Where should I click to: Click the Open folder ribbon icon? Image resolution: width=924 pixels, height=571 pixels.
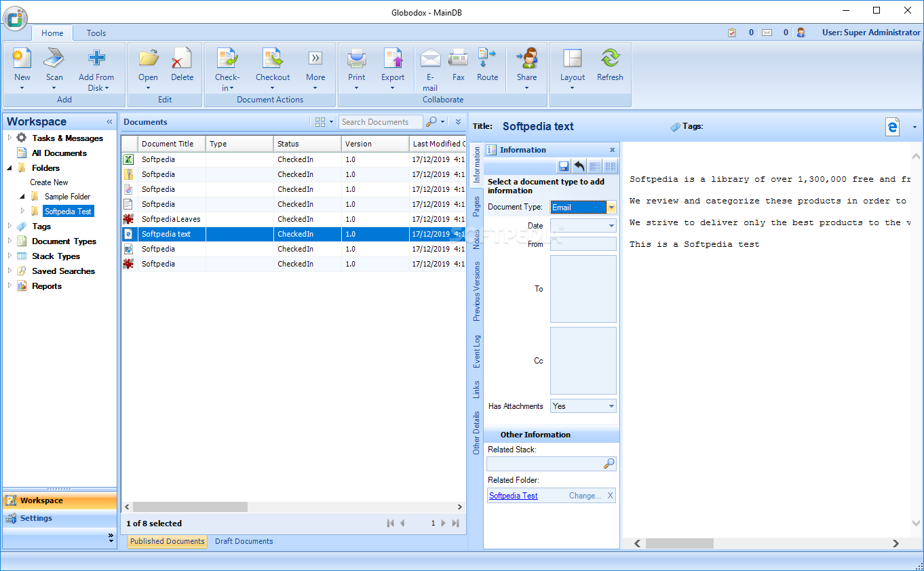point(149,59)
